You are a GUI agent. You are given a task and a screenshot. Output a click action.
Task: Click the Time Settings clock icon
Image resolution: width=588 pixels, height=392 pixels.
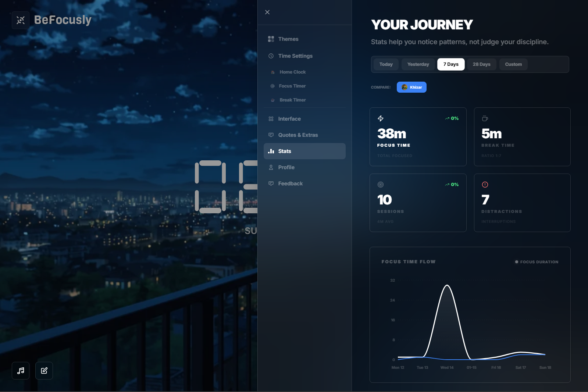[271, 56]
